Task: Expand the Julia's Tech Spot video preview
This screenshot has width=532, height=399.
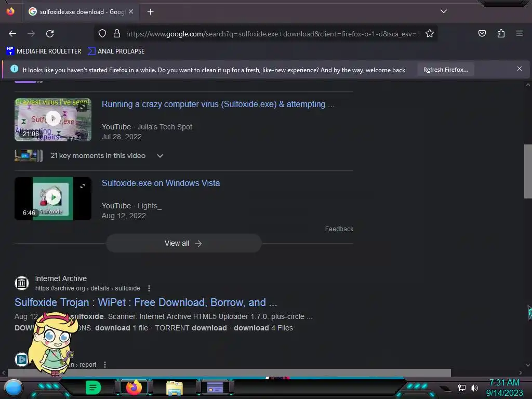Action: [x=83, y=107]
